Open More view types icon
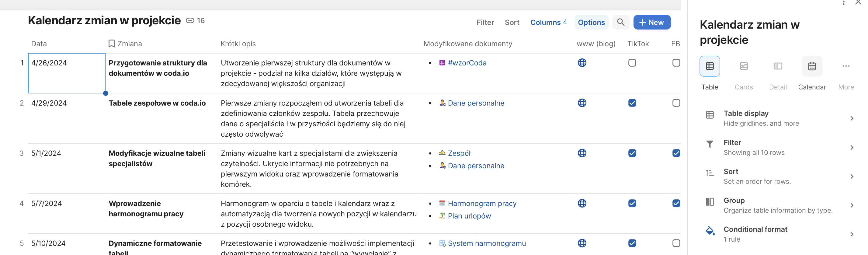Viewport: 868px width, 255px height. tap(845, 66)
